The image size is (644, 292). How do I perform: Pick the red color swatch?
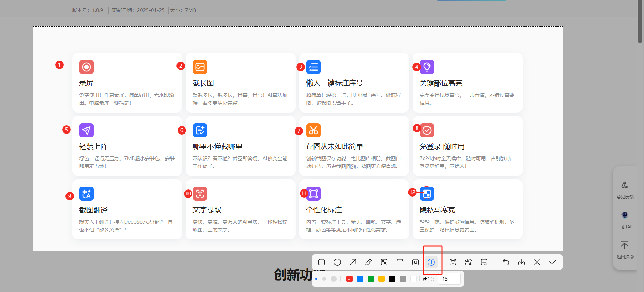(x=349, y=279)
